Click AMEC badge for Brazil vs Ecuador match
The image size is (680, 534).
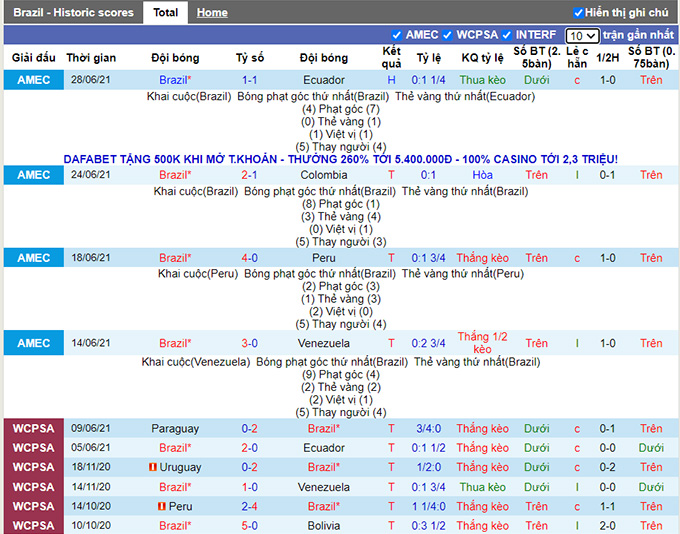(33, 79)
